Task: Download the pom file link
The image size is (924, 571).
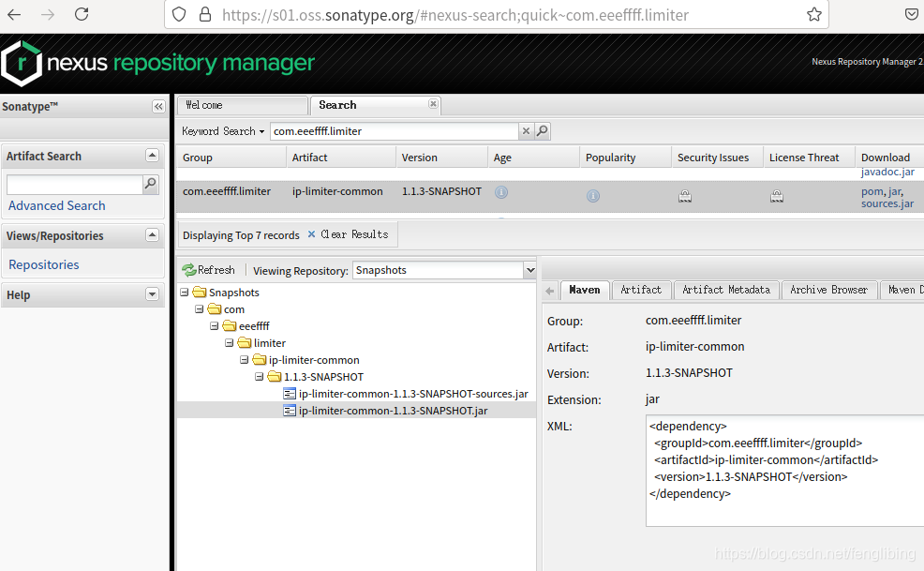Action: 872,191
